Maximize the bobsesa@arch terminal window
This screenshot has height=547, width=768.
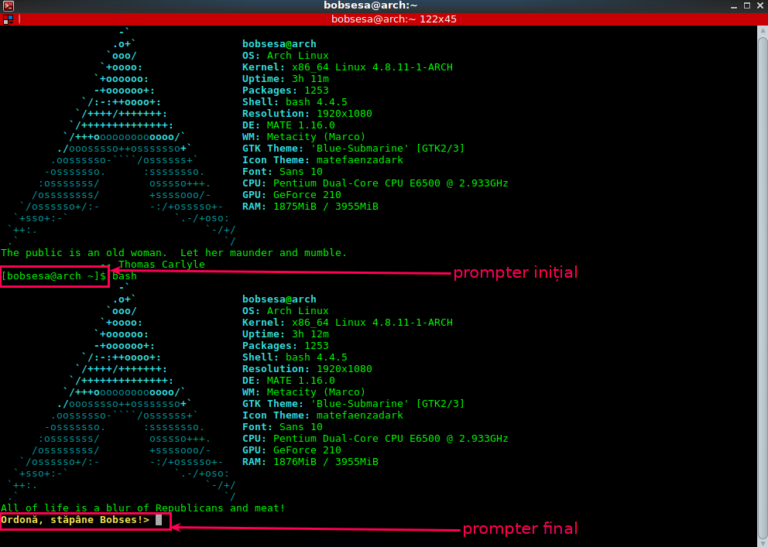click(x=747, y=6)
